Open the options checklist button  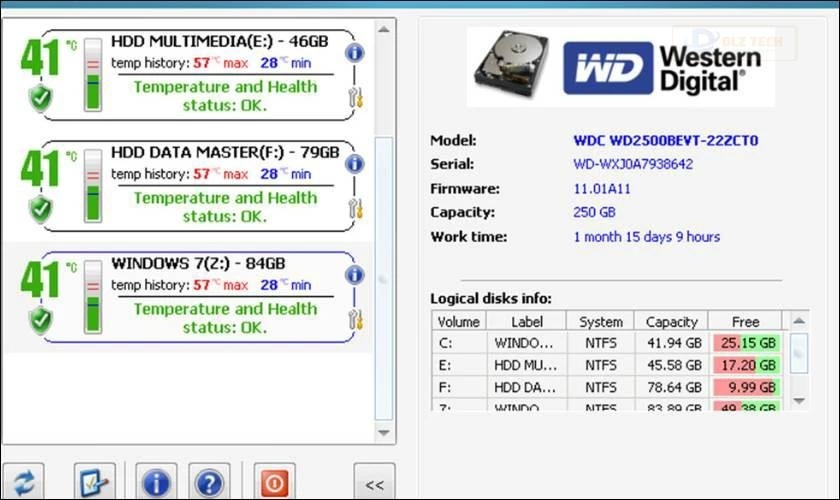tap(95, 482)
